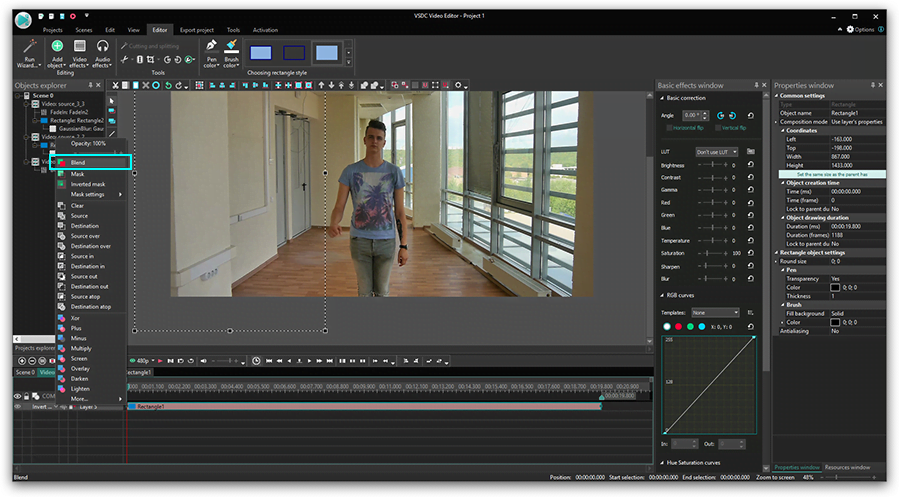Viewport: 899px width, 497px height.
Task: Click the plus icon in Projects explorer toolbar
Action: (22, 361)
